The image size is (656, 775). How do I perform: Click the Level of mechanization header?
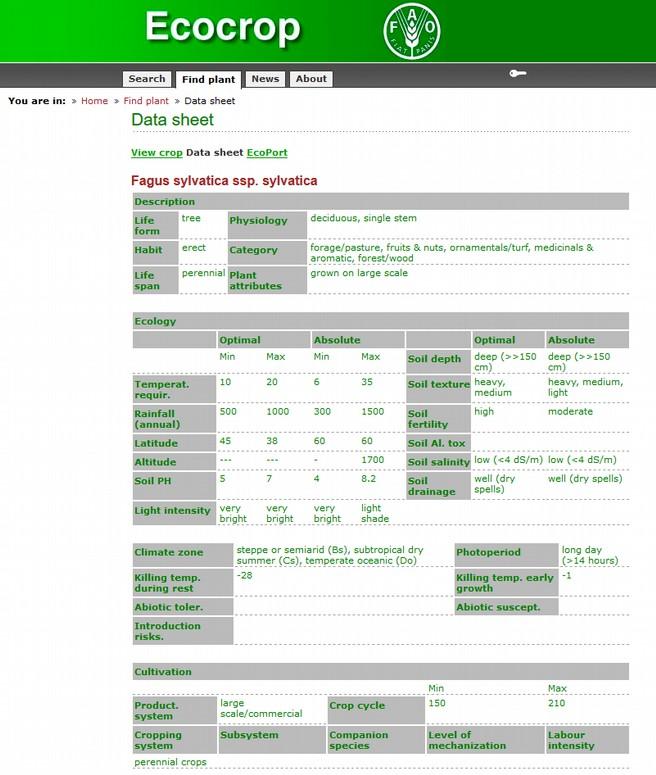pyautogui.click(x=485, y=740)
